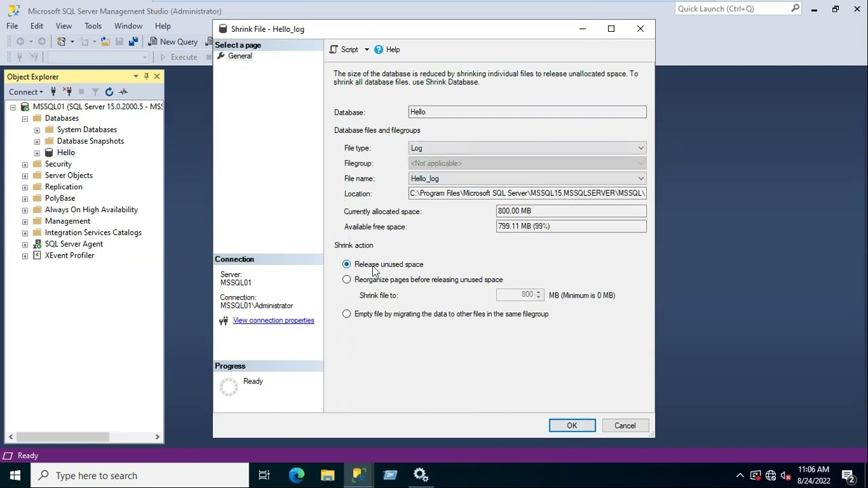Open Microsoft Edge from the taskbar
Image resolution: width=868 pixels, height=488 pixels.
click(x=296, y=476)
